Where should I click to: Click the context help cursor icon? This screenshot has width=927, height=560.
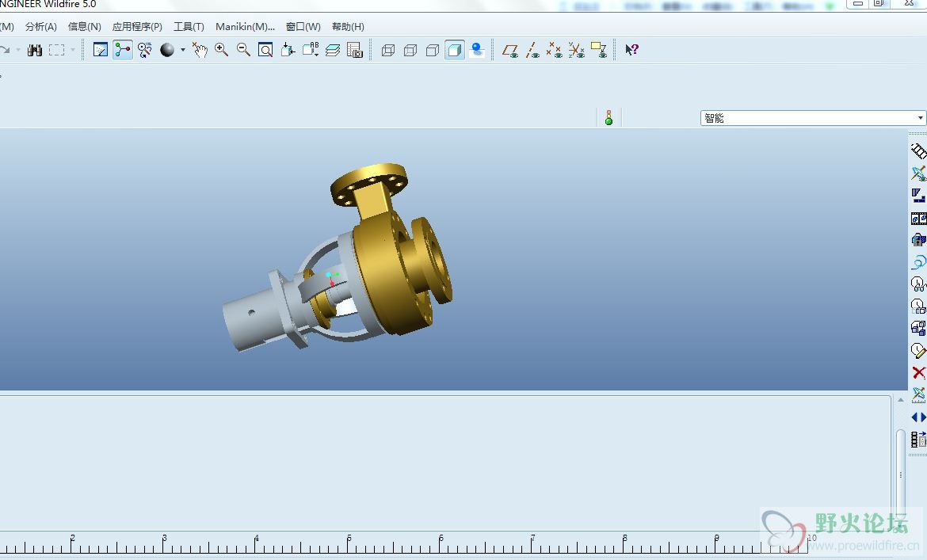click(x=631, y=50)
